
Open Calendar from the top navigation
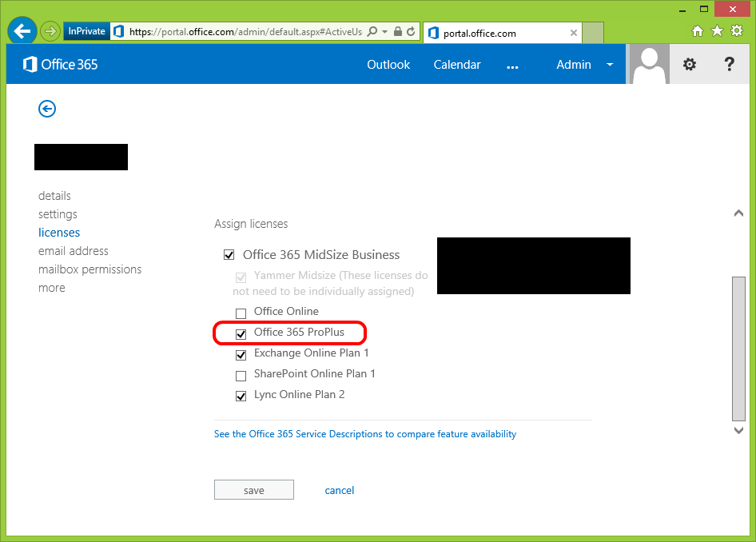pos(457,64)
